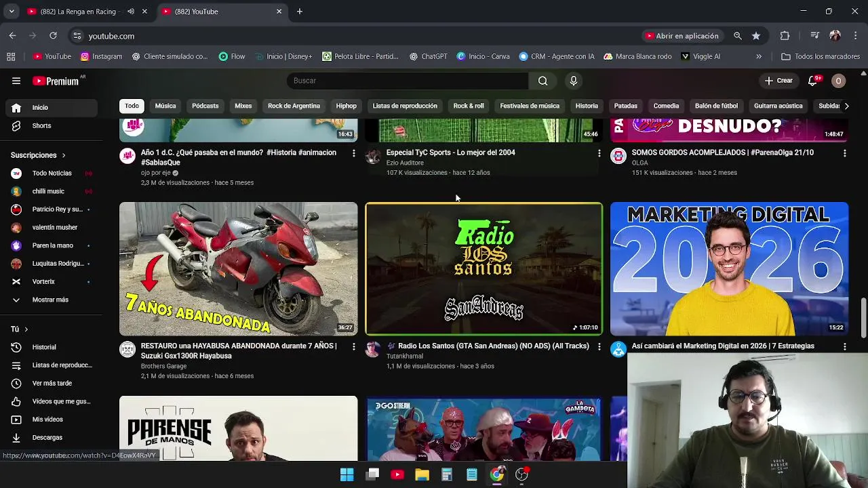Open options for SOMOS GORDOS ACOMPLEJADOS video

pos(844,153)
